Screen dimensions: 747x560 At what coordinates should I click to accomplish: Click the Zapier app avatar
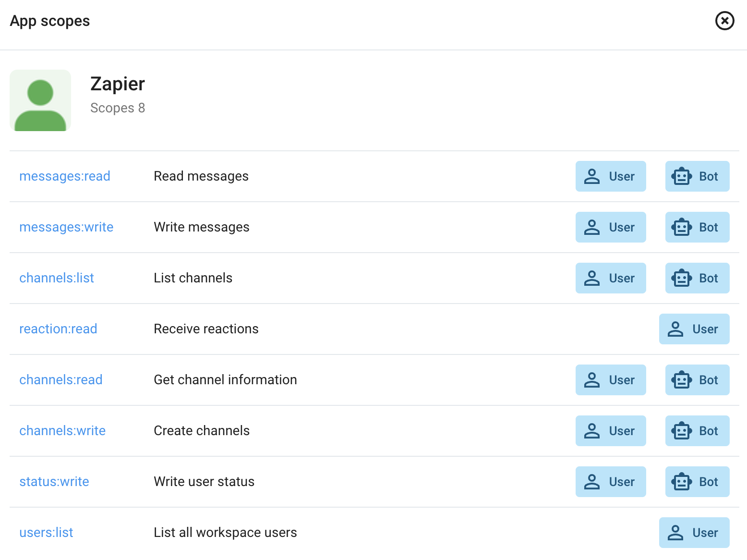click(x=40, y=100)
